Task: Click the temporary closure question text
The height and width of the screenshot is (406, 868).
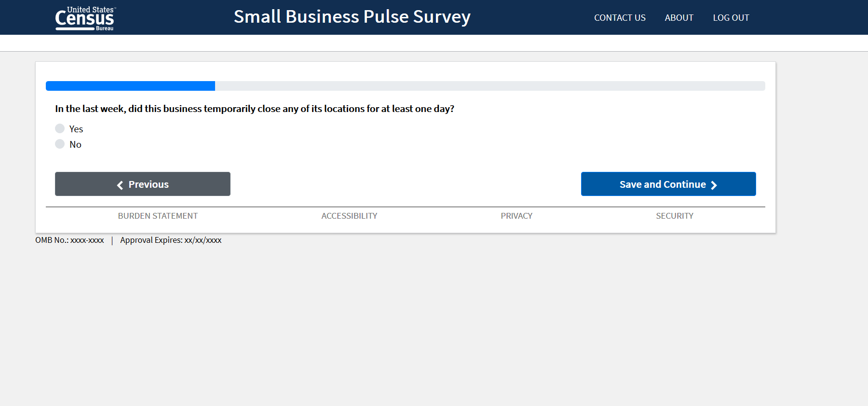Action: point(255,109)
